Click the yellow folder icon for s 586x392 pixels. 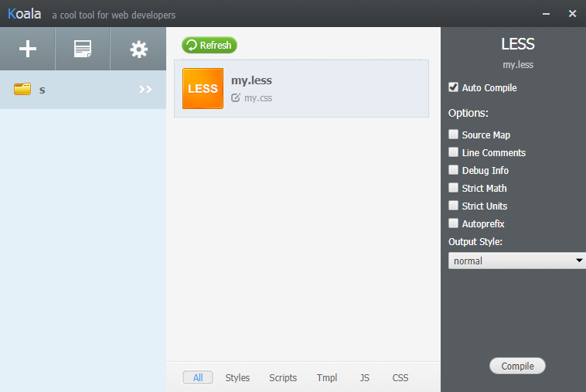pyautogui.click(x=22, y=90)
